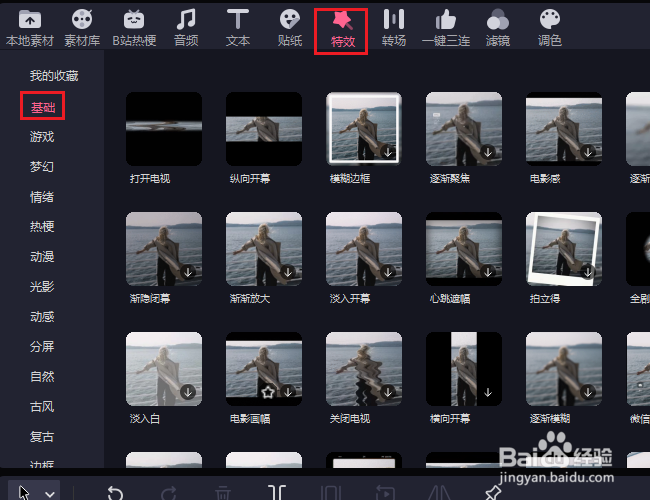Image resolution: width=650 pixels, height=500 pixels.
Task: Pick the 电影感 effect thumbnail
Action: click(x=564, y=129)
